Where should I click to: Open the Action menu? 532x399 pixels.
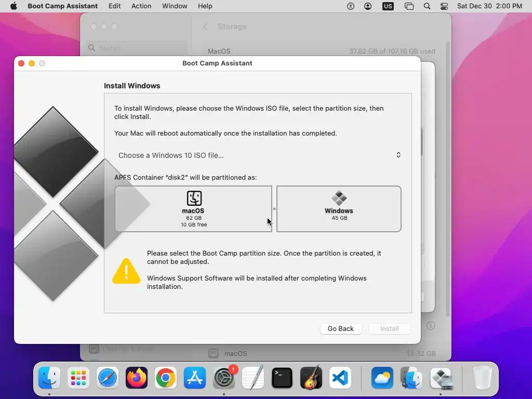coord(141,6)
